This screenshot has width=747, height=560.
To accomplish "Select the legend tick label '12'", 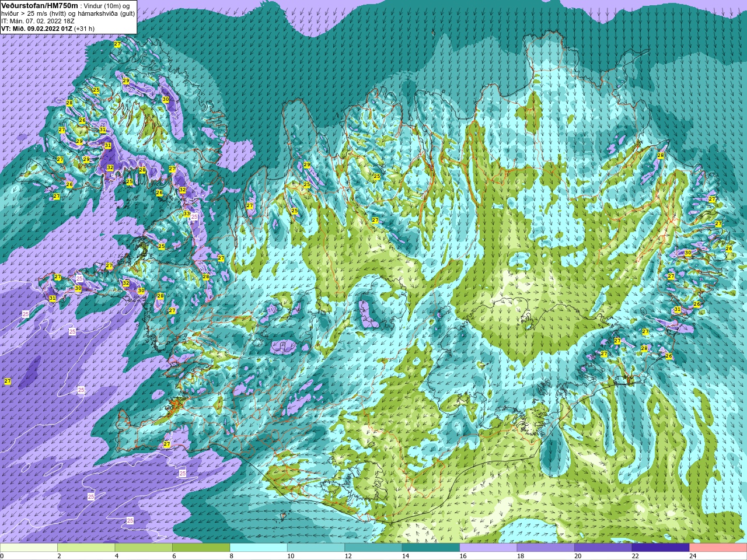I will 348,556.
